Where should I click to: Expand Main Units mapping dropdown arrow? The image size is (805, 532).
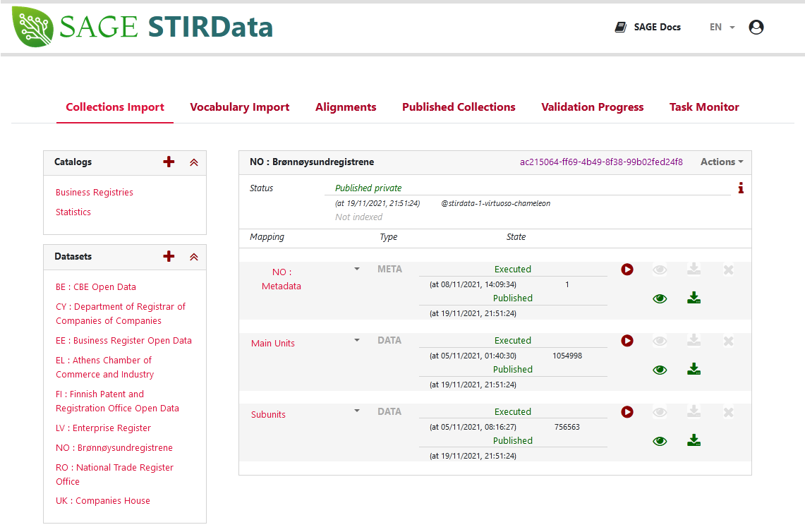(x=357, y=340)
